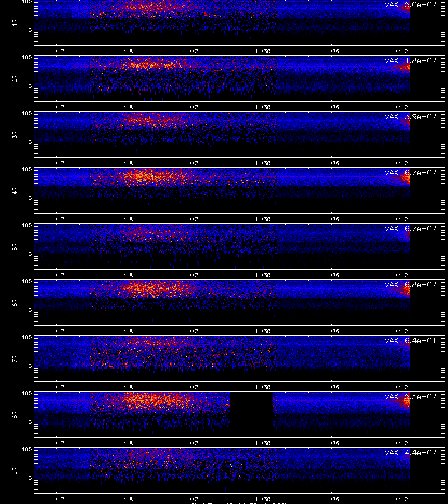Select the MAX: 6.7e+02 value in panel 4R
The width and height of the screenshot is (448, 504).
point(410,172)
